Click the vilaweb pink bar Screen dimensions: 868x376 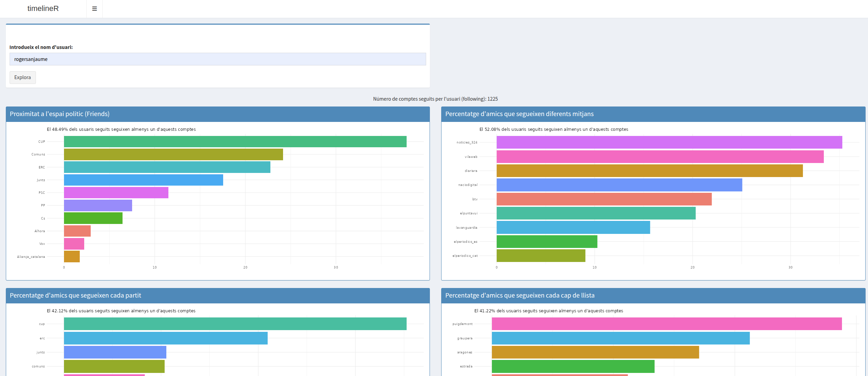coord(660,156)
